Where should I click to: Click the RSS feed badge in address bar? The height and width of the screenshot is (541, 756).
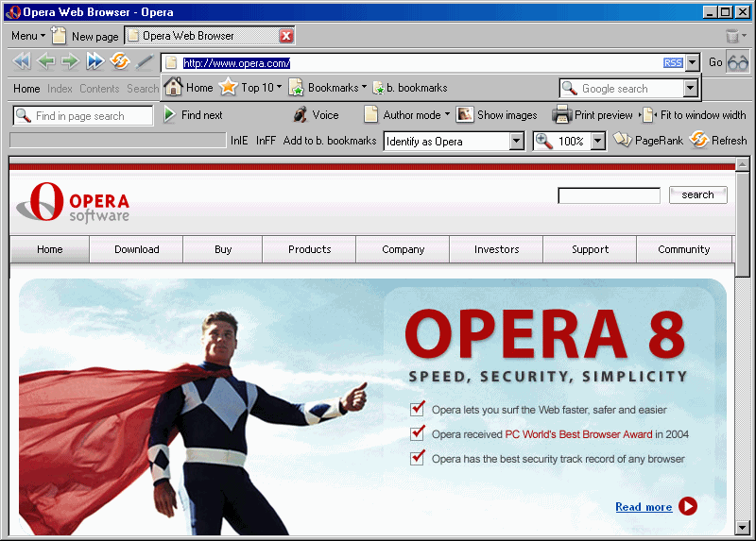click(673, 62)
